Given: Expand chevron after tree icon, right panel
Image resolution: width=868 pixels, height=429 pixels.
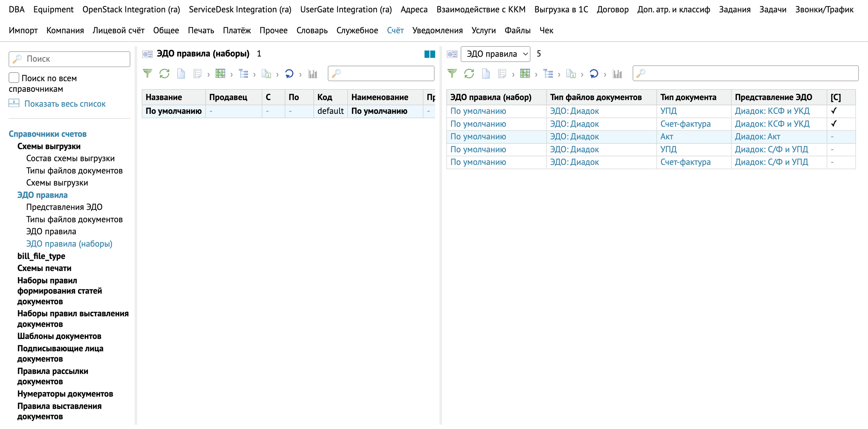Looking at the screenshot, I should click(x=559, y=74).
